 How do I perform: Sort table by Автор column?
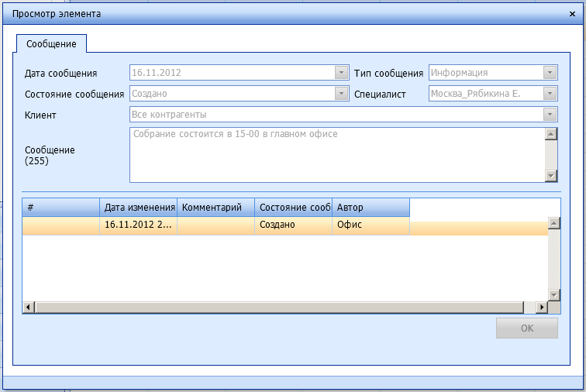[371, 208]
